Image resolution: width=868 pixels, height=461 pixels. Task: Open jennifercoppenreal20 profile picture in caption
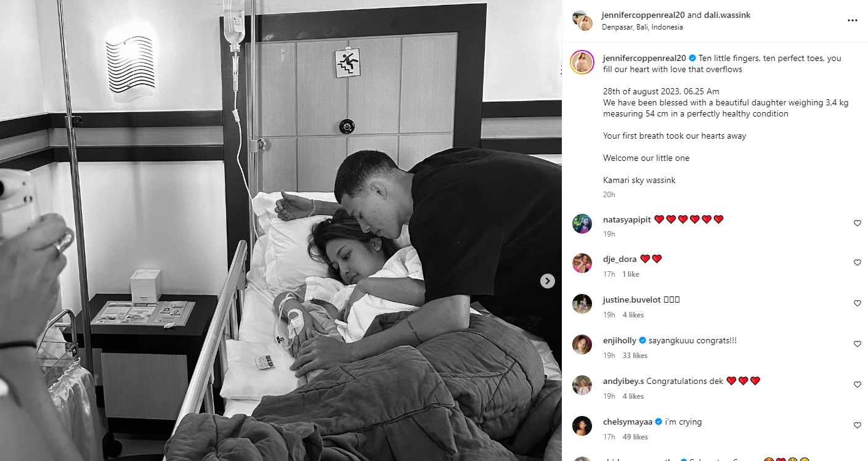pos(582,62)
